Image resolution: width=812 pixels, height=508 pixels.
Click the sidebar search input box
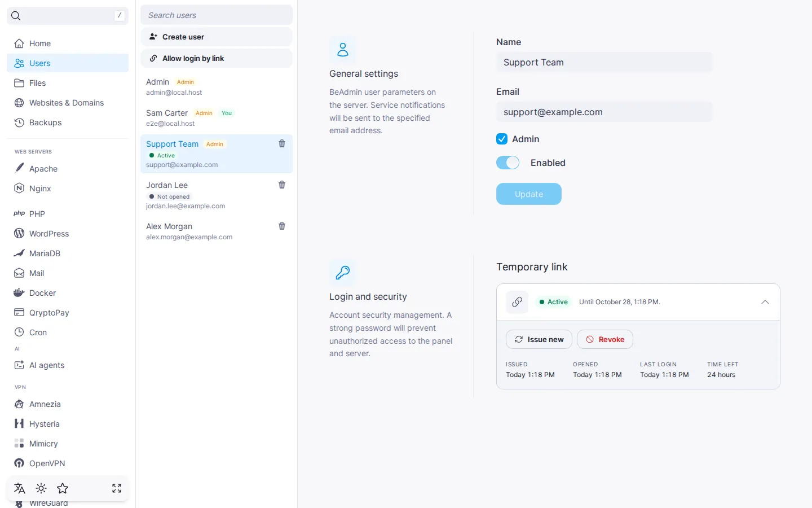(x=68, y=16)
